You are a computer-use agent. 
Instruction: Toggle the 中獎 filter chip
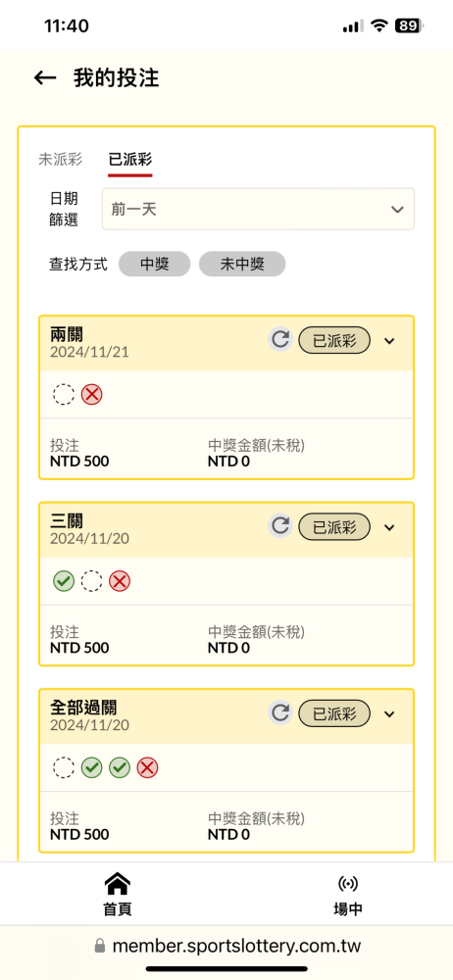pyautogui.click(x=155, y=265)
